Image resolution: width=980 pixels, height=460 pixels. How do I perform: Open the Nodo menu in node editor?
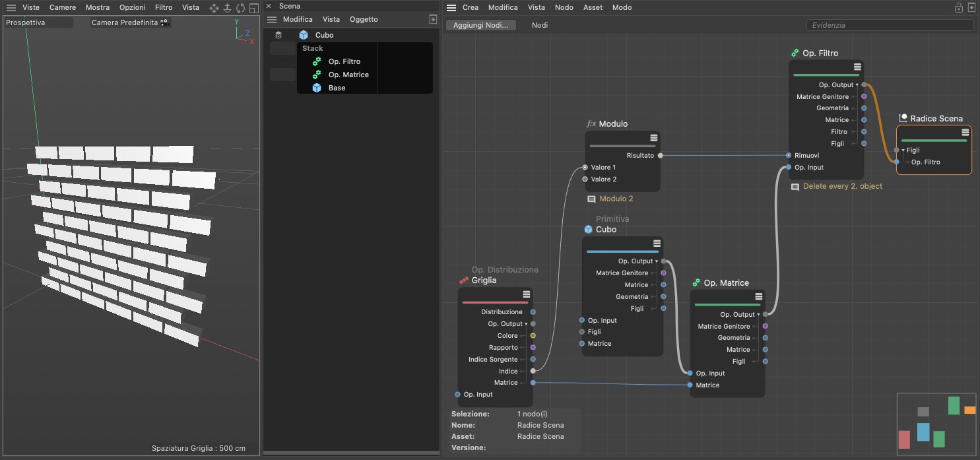coord(564,8)
